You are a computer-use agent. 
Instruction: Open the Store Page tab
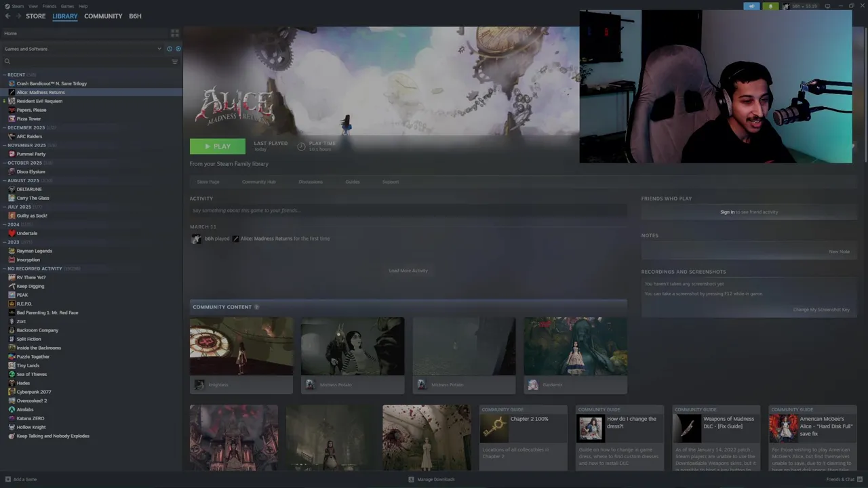pos(208,182)
